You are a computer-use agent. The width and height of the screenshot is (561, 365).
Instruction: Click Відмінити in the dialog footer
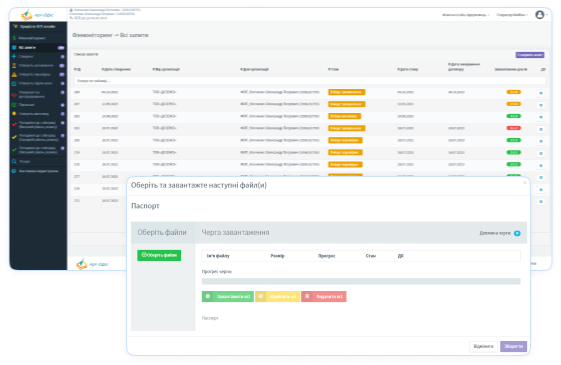[x=483, y=346]
